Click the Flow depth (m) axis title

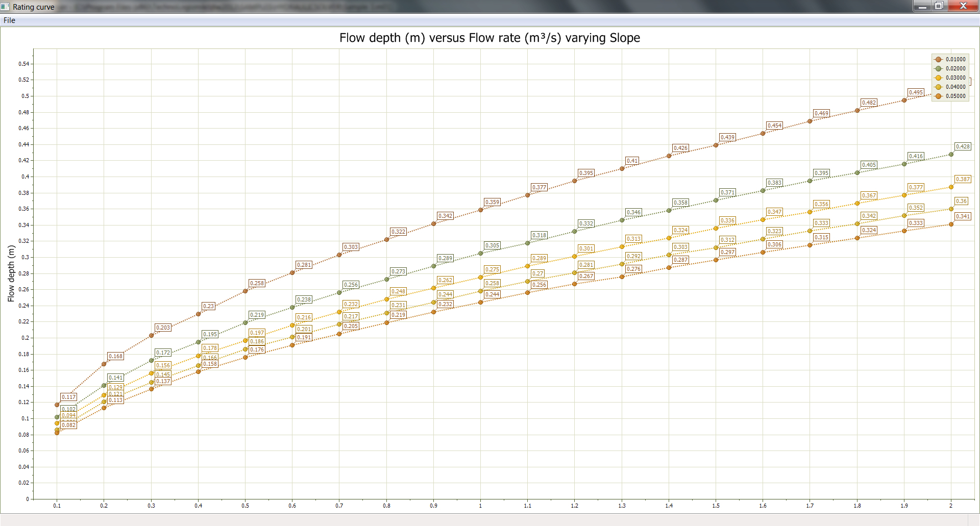(x=11, y=273)
